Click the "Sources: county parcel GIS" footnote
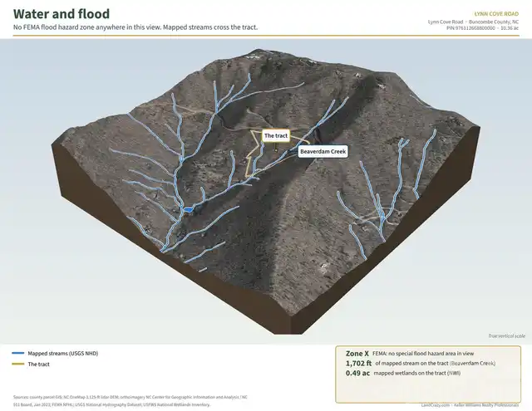The image size is (532, 411). pyautogui.click(x=131, y=400)
